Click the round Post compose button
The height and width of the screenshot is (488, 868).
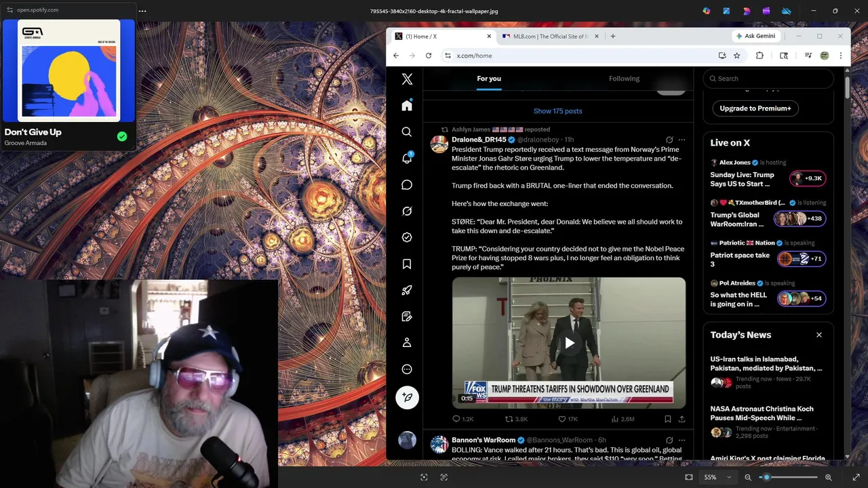(x=407, y=397)
